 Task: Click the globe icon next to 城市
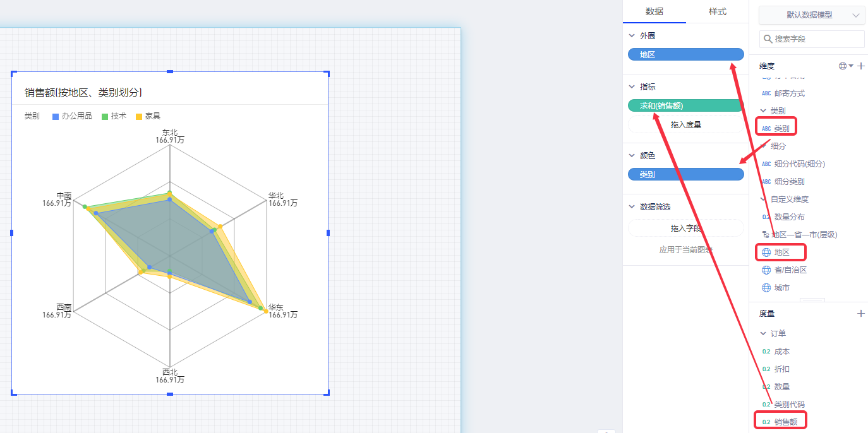click(x=766, y=288)
